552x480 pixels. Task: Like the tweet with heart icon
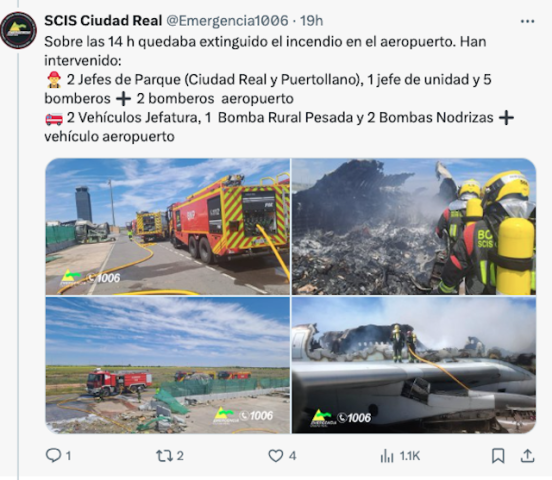(276, 456)
